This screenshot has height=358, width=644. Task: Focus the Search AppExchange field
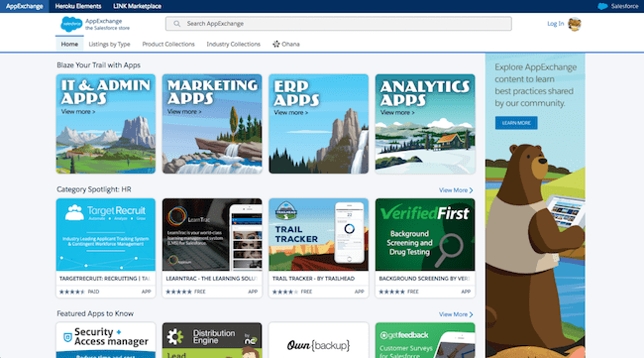pos(339,24)
